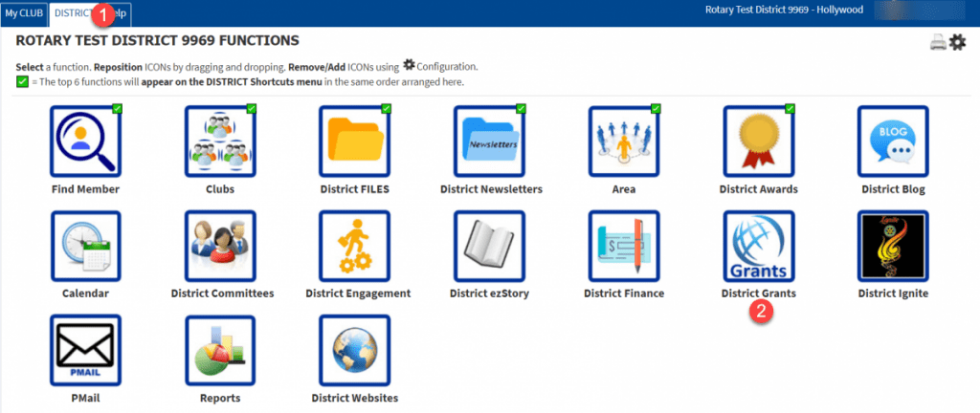The height and width of the screenshot is (413, 980).
Task: Click the Find Member label
Action: pyautogui.click(x=85, y=189)
